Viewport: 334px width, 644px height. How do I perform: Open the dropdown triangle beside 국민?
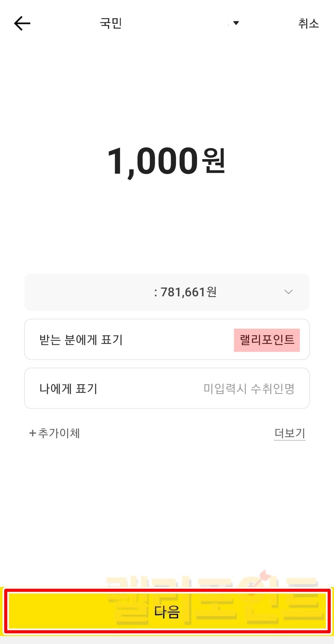pyautogui.click(x=236, y=23)
